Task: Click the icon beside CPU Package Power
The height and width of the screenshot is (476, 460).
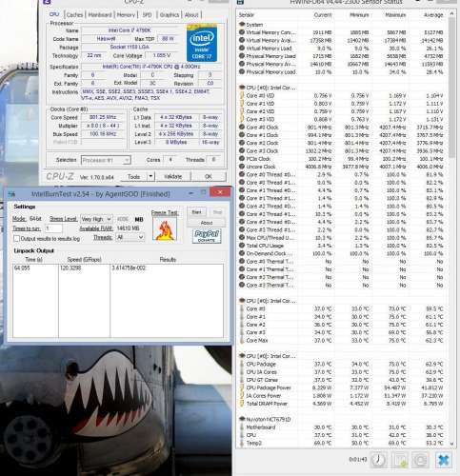Action: click(242, 387)
